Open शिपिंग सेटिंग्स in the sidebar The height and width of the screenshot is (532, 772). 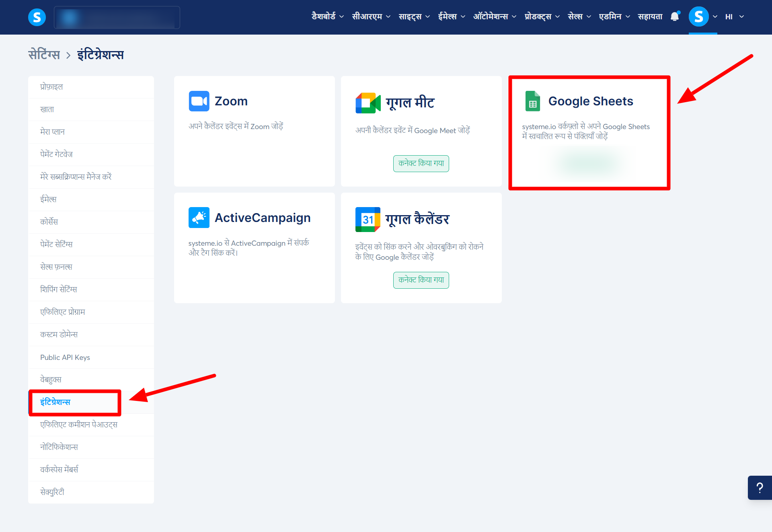point(91,290)
